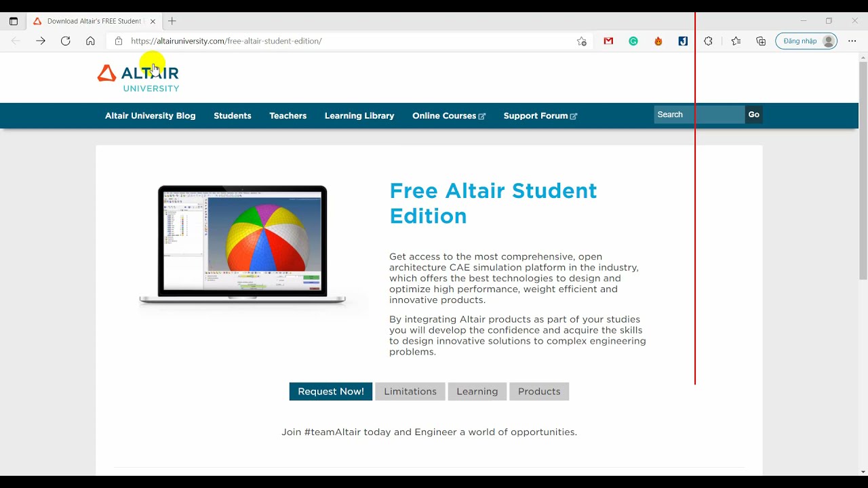
Task: Open the Grammarly extension icon
Action: (x=633, y=41)
